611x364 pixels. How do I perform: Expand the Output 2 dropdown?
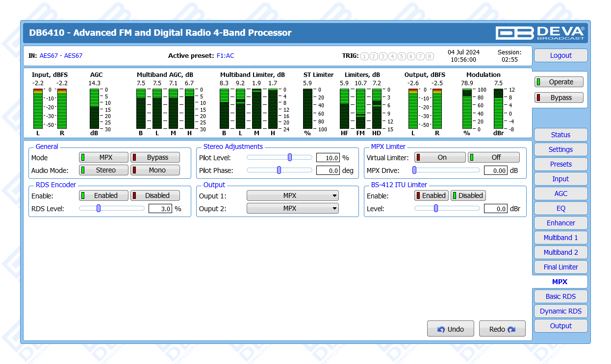pos(293,209)
